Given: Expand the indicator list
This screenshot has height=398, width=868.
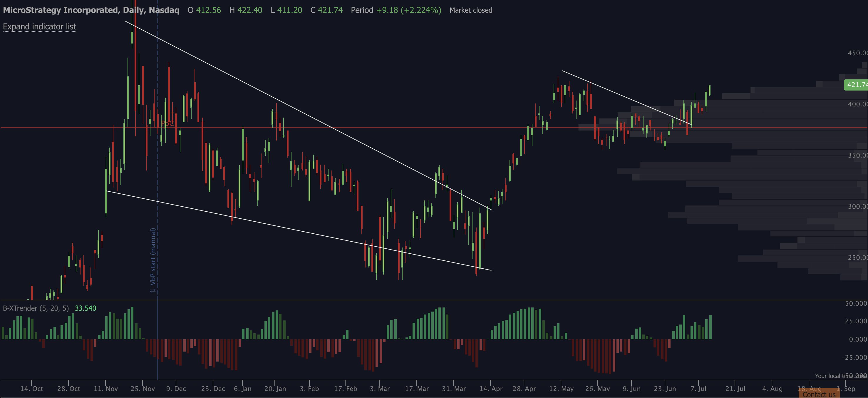Looking at the screenshot, I should [x=39, y=27].
